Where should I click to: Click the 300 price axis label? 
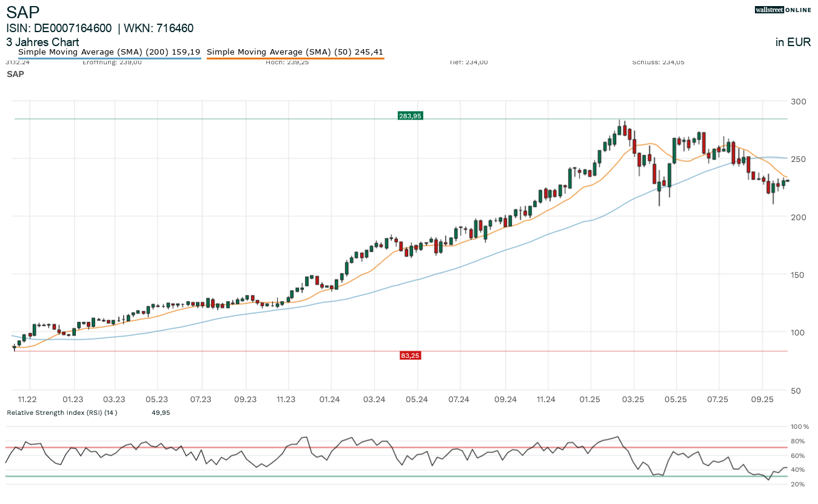pos(798,101)
